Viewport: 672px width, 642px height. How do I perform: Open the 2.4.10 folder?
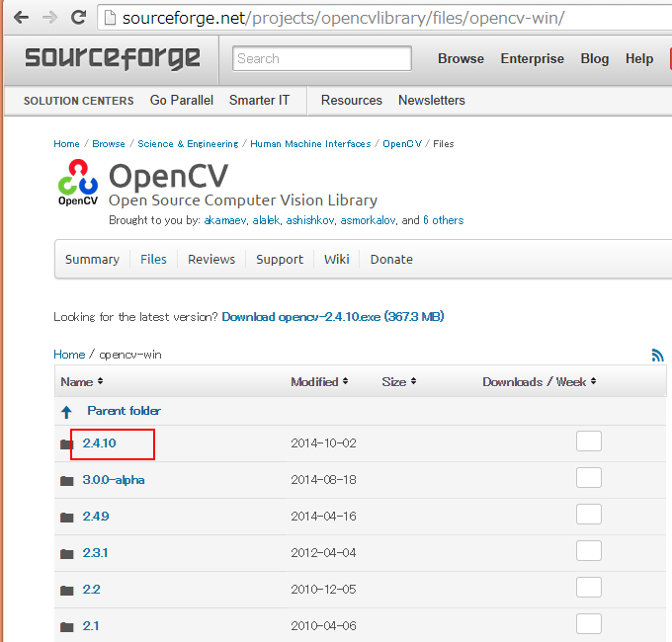coord(100,443)
